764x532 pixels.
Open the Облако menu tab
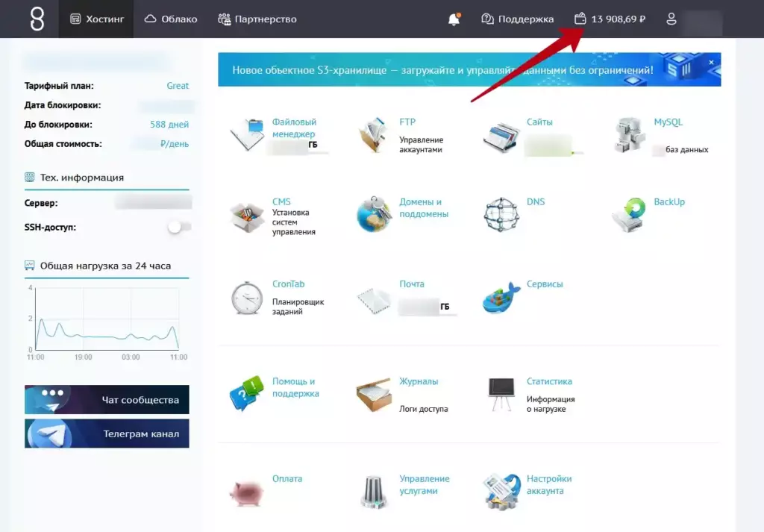(x=171, y=19)
